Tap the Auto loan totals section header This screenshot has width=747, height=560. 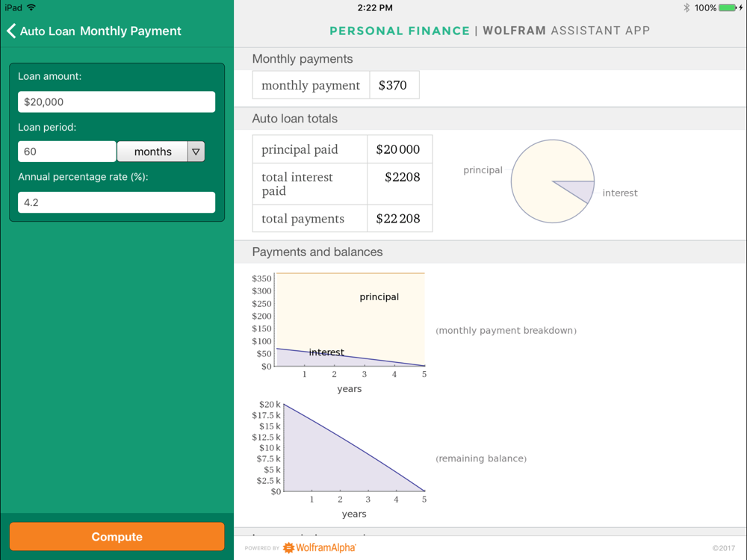(295, 119)
